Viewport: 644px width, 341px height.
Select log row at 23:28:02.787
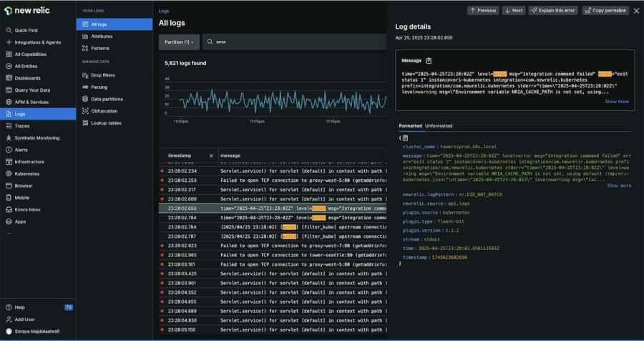[273, 236]
